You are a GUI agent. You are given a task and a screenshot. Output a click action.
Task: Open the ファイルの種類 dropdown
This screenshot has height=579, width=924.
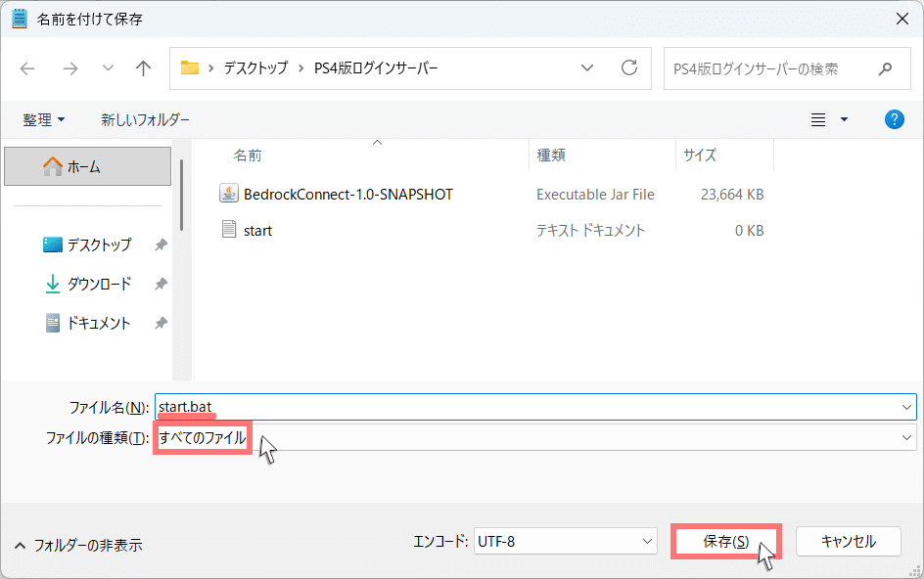pyautogui.click(x=906, y=438)
